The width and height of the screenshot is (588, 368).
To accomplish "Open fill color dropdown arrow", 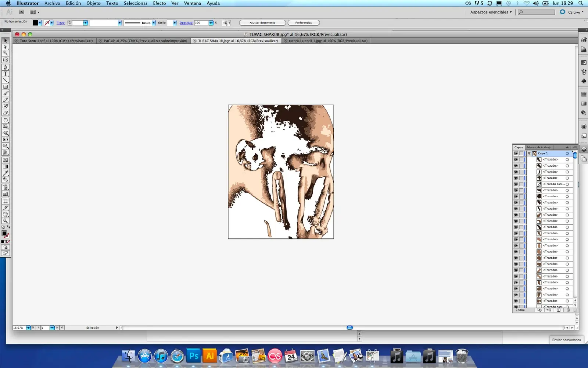I will pos(40,23).
